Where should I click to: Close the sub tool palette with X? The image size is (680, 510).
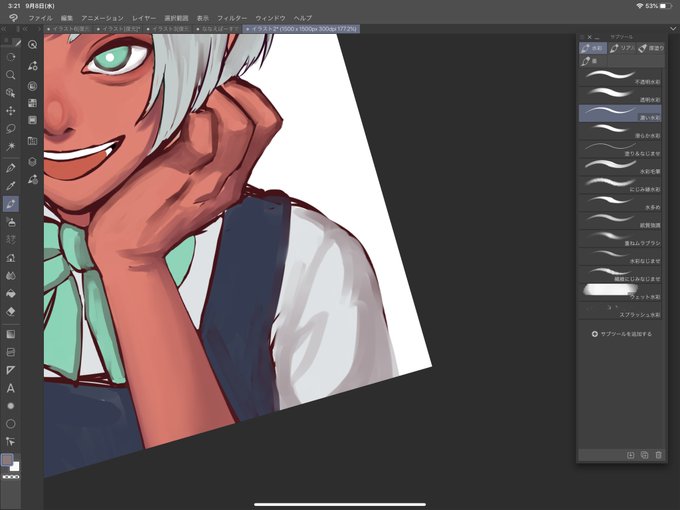589,37
